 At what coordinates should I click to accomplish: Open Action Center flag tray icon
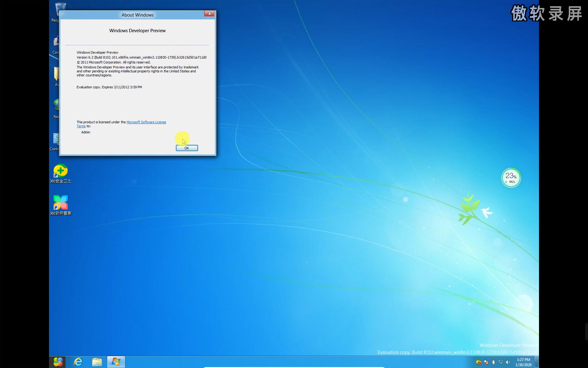486,362
